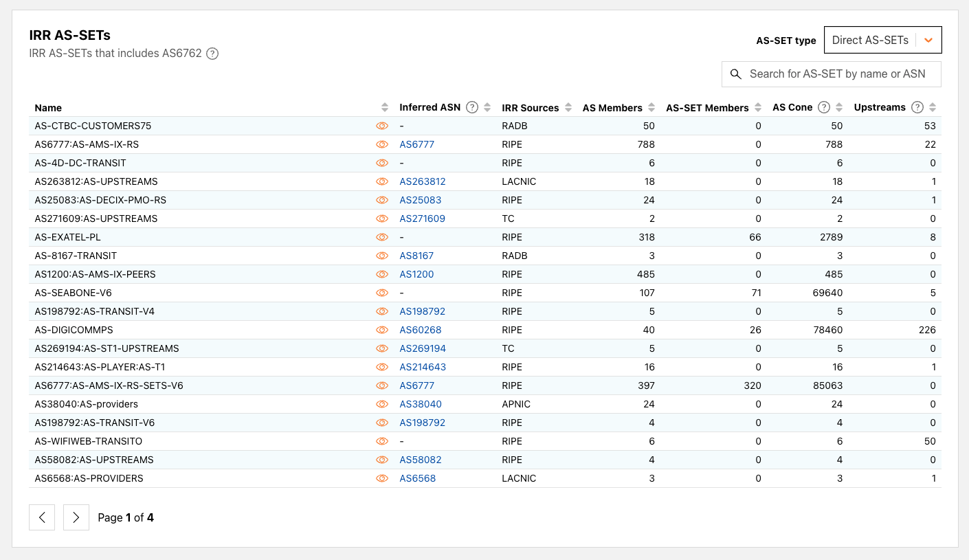Screen dimensions: 969x560
Task: Focus the AS-SET search input field
Action: click(837, 74)
